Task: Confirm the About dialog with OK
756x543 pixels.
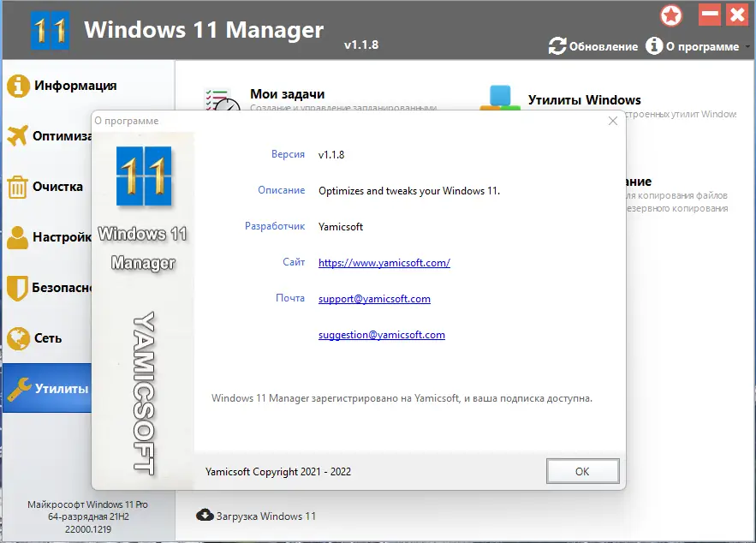Action: [582, 471]
